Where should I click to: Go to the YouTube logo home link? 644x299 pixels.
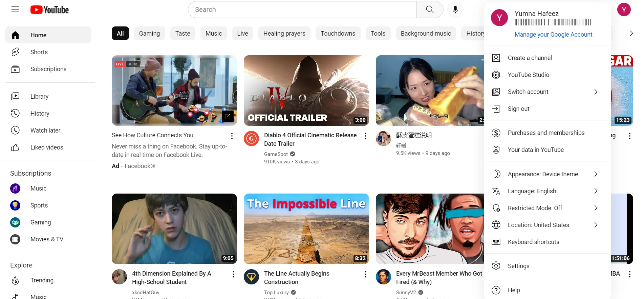[x=49, y=10]
